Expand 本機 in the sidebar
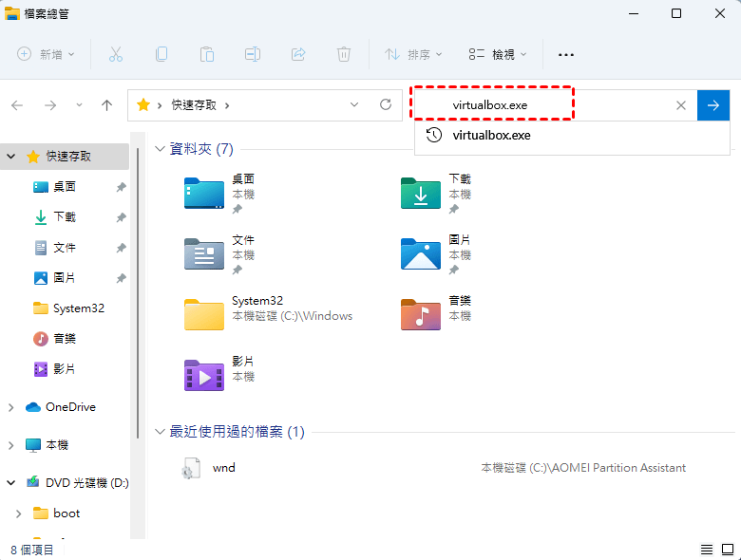The width and height of the screenshot is (741, 560). coord(10,445)
